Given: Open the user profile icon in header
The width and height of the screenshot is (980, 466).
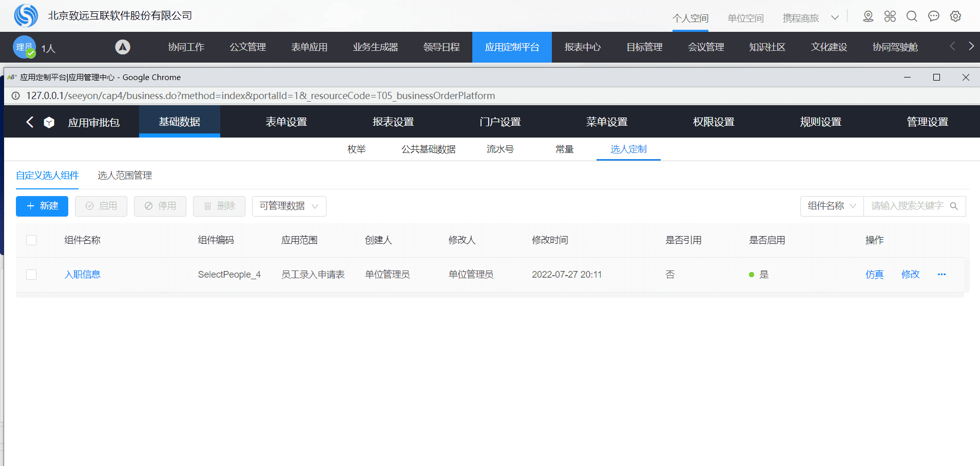Looking at the screenshot, I should pos(868,16).
